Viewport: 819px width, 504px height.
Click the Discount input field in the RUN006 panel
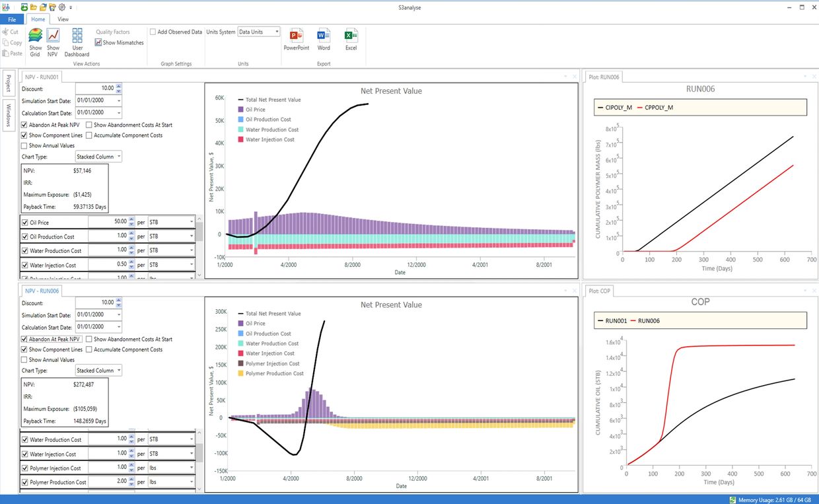point(95,303)
